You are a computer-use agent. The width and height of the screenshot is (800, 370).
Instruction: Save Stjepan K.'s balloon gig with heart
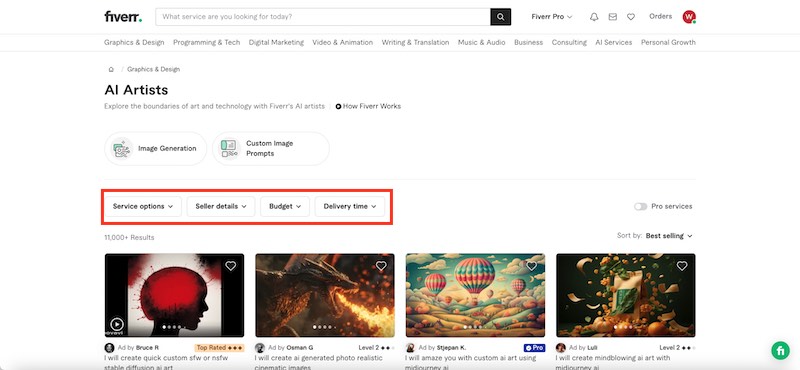point(532,266)
